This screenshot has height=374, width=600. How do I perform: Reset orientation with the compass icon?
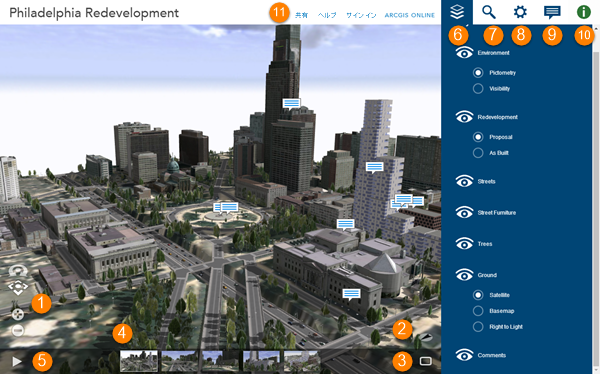(x=426, y=337)
